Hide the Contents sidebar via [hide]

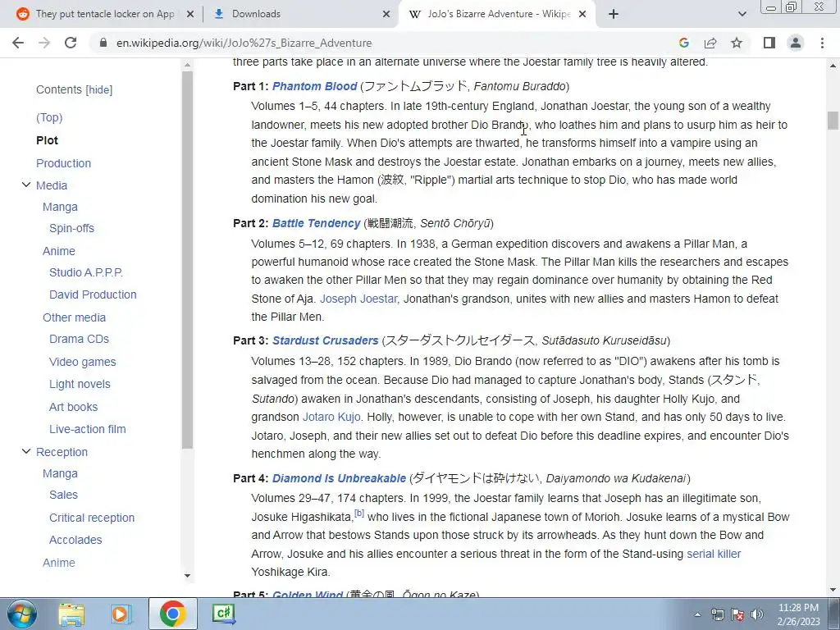point(99,90)
